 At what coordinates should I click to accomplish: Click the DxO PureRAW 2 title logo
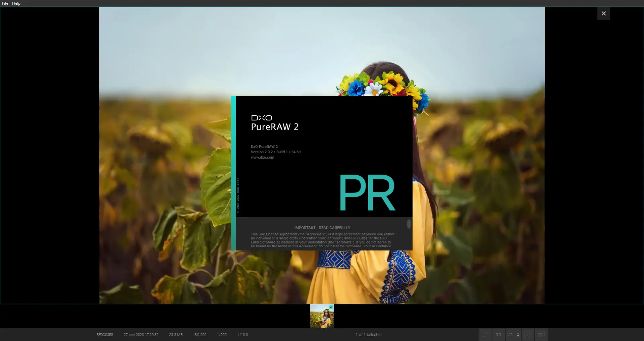[x=275, y=123]
